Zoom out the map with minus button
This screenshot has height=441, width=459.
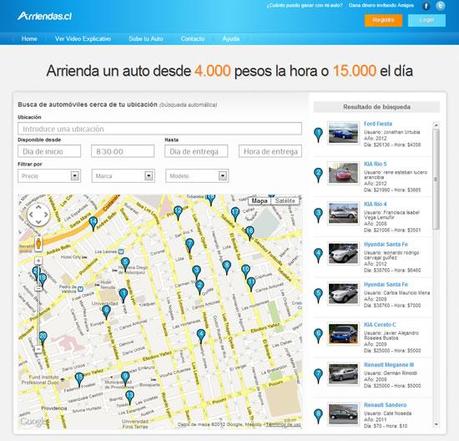point(38,349)
